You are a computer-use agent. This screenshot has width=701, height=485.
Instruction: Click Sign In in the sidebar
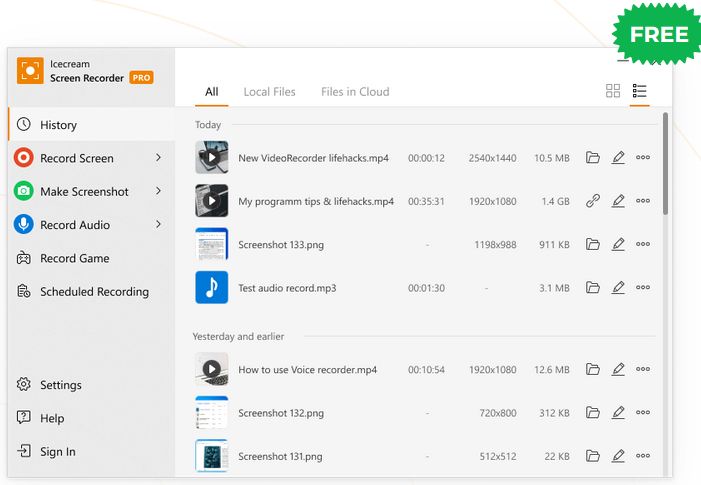pos(57,452)
